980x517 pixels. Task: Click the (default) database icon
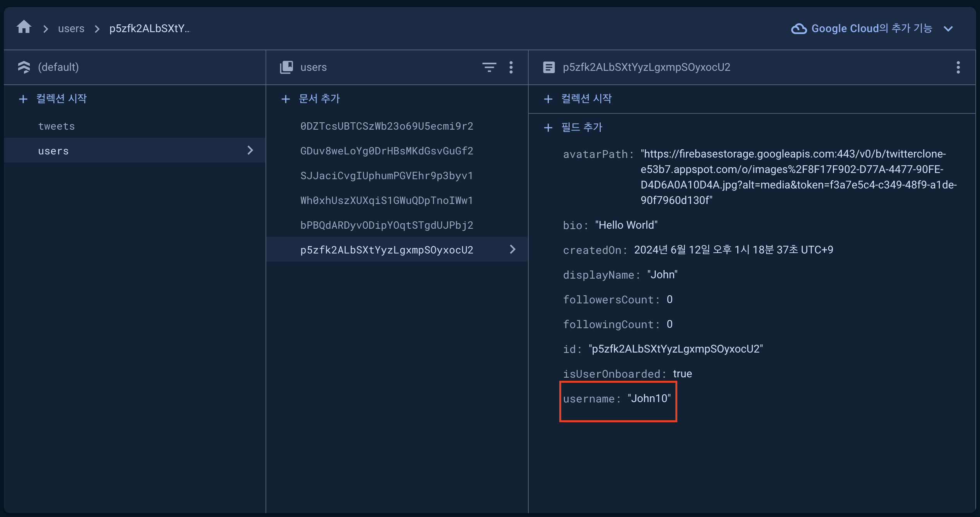tap(24, 67)
